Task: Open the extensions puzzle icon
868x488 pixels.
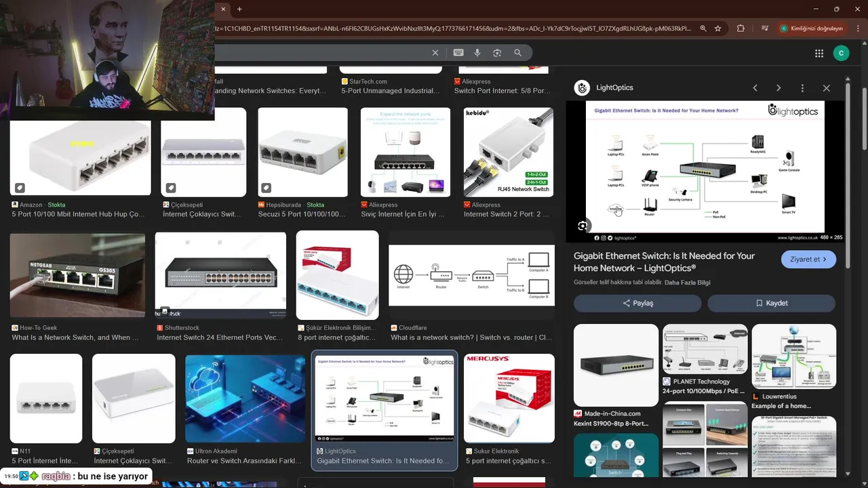Action: click(x=741, y=28)
